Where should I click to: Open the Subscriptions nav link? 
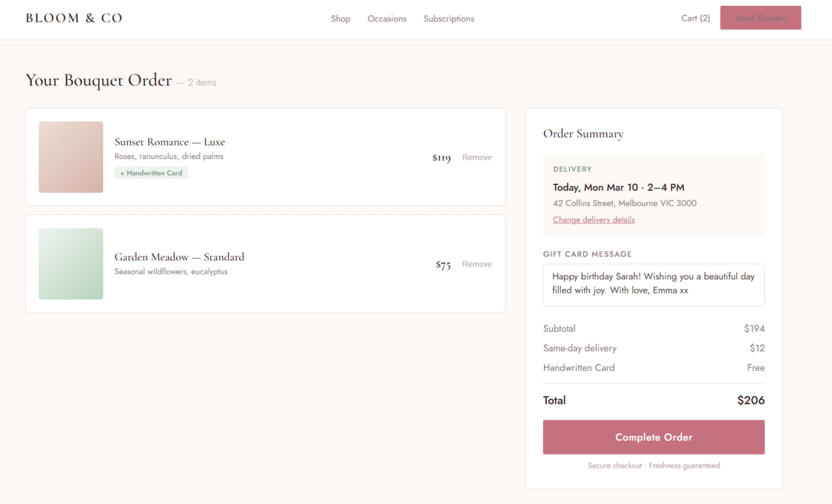448,19
